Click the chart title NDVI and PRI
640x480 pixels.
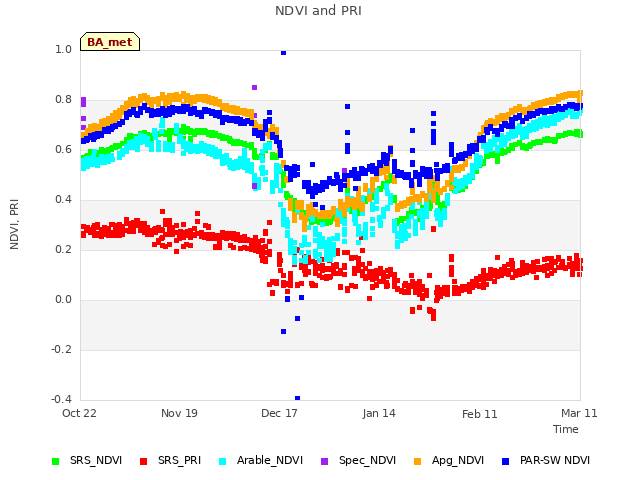pos(318,11)
